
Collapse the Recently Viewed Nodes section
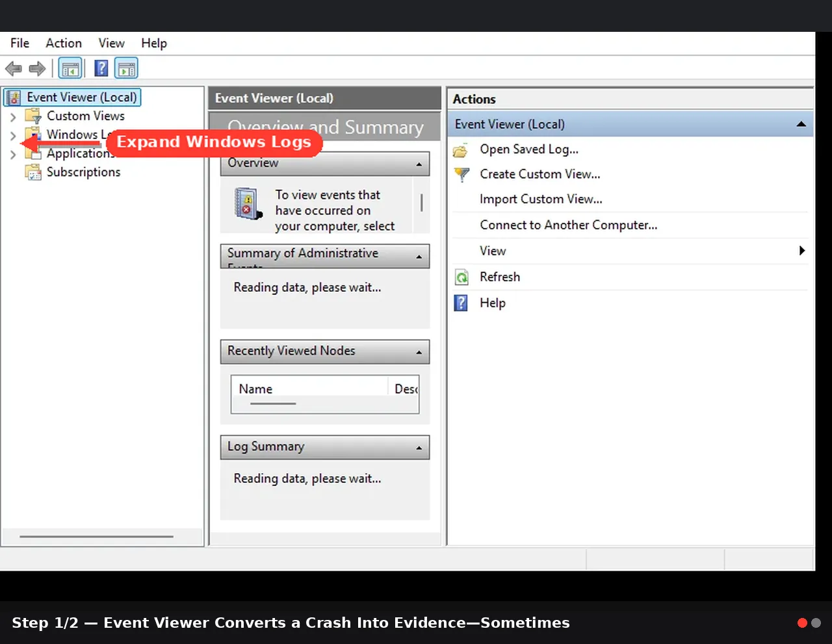[x=419, y=353]
